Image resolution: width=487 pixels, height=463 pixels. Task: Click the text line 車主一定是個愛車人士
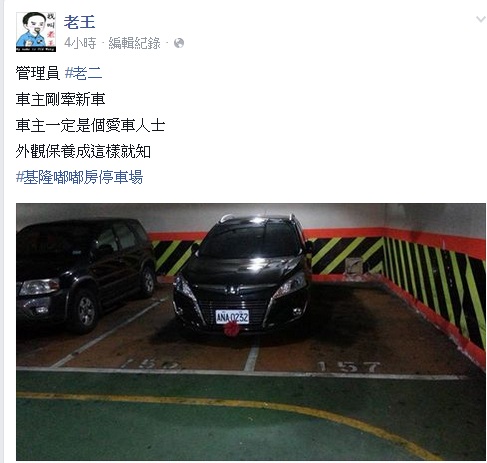click(90, 125)
